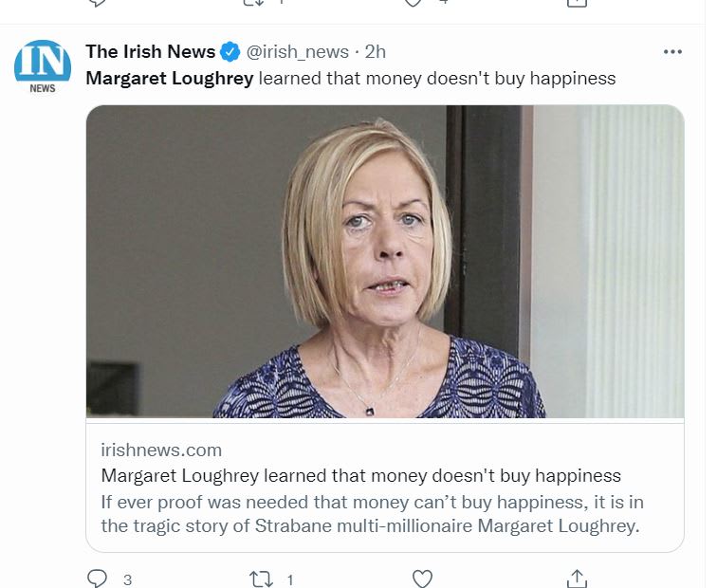Share the previous tweet cut off above
Screen dimensions: 717x588
(x=577, y=3)
